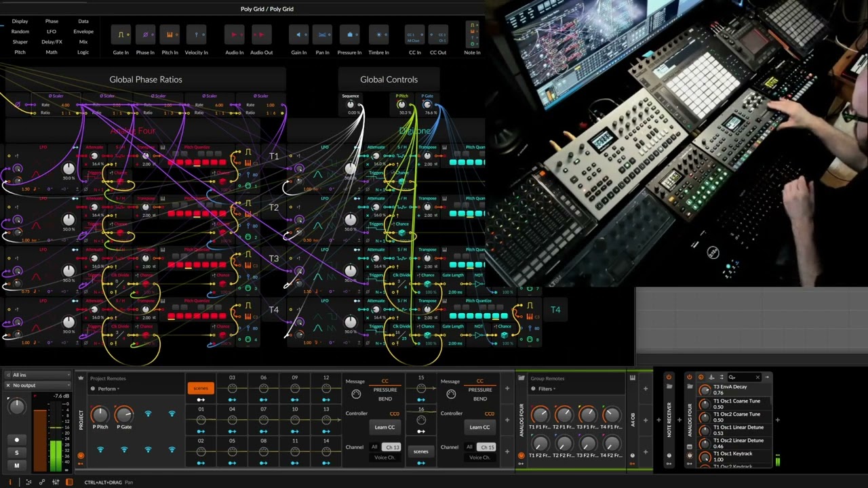
Task: Select MIDI slot 03 knob
Action: click(x=232, y=388)
